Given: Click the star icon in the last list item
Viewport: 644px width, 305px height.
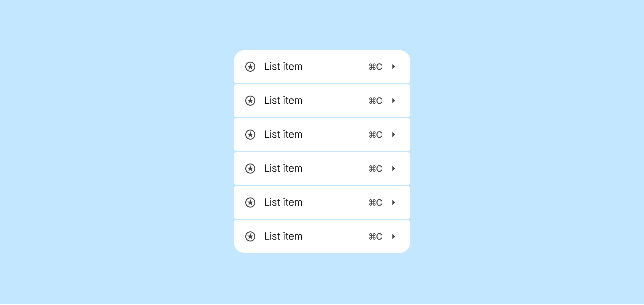Looking at the screenshot, I should coord(250,236).
